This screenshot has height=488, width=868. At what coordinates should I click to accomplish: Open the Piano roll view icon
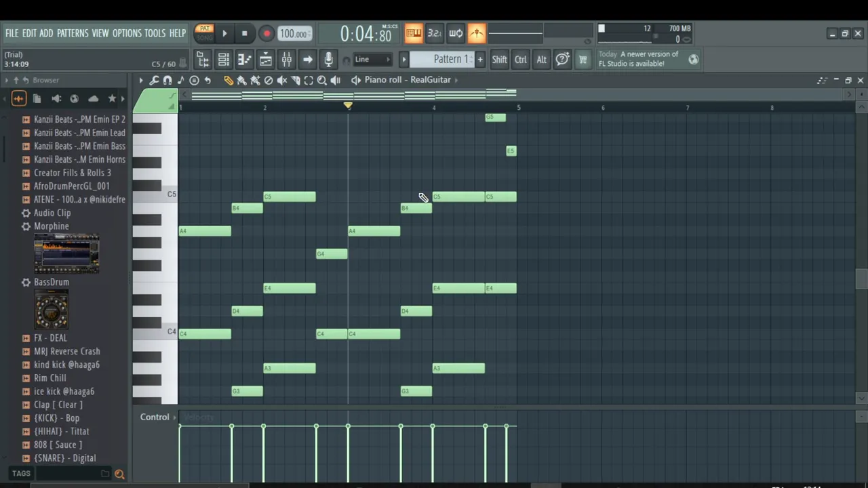244,60
